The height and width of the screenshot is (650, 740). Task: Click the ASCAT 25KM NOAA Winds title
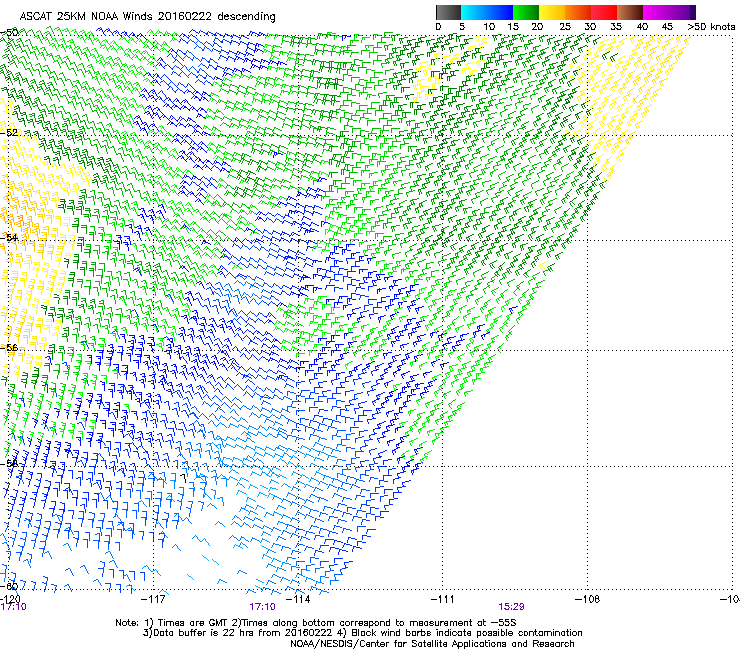tap(147, 16)
